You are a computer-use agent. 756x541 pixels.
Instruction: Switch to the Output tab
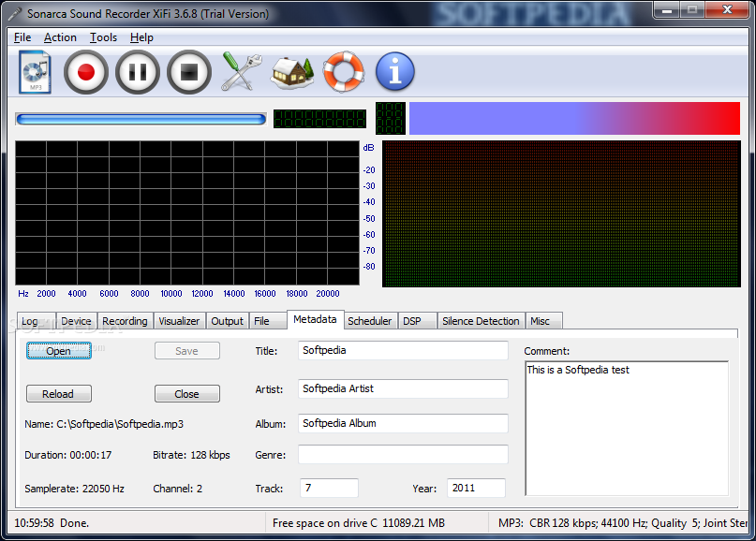227,321
